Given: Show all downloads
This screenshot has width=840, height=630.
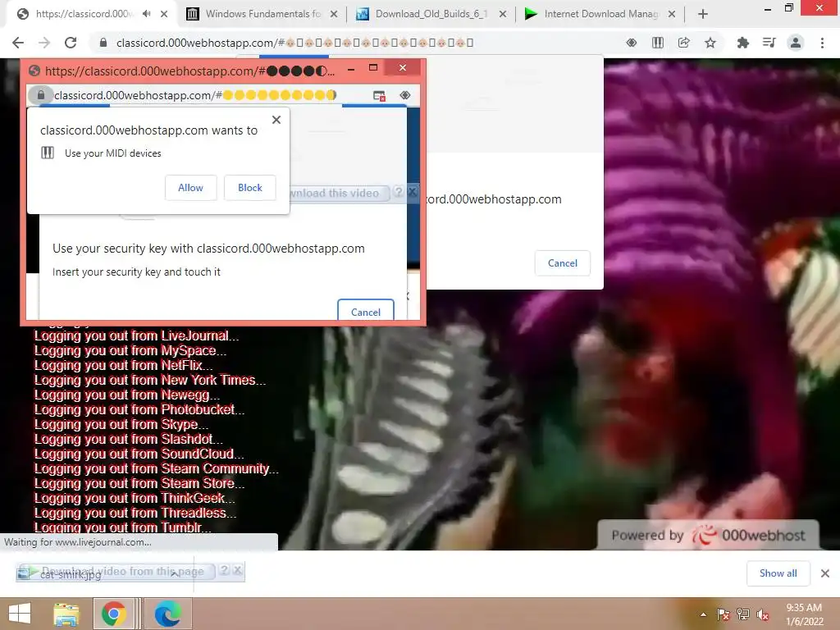Looking at the screenshot, I should pyautogui.click(x=778, y=573).
